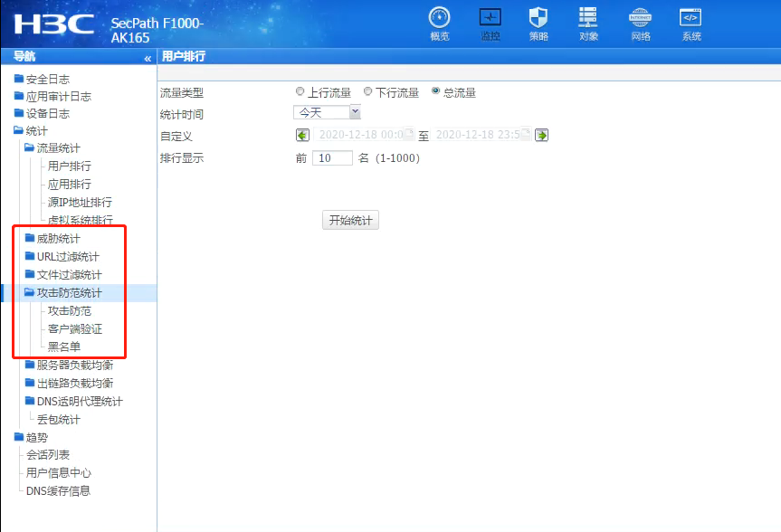Click the 用户排行 page header text

pos(184,56)
